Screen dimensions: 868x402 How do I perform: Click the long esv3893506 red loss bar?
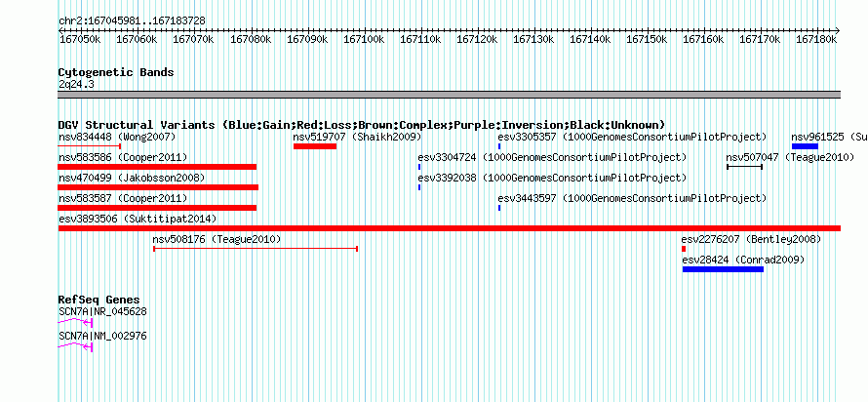click(450, 228)
